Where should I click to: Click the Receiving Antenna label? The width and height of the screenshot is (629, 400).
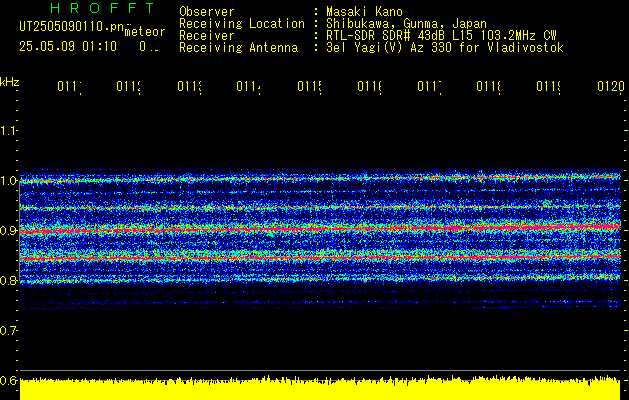pos(238,48)
